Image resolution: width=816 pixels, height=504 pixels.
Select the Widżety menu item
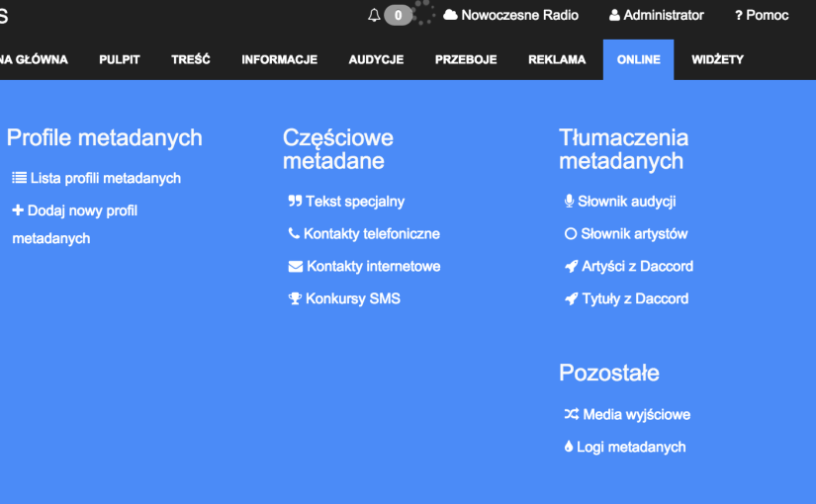pyautogui.click(x=717, y=59)
